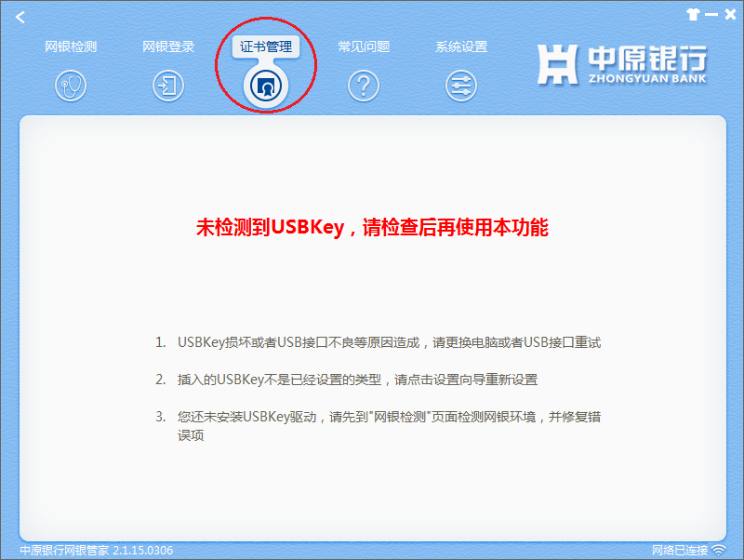Screen dimensions: 744x560
Task: Open the 网银登录 login icon
Action: pos(168,86)
